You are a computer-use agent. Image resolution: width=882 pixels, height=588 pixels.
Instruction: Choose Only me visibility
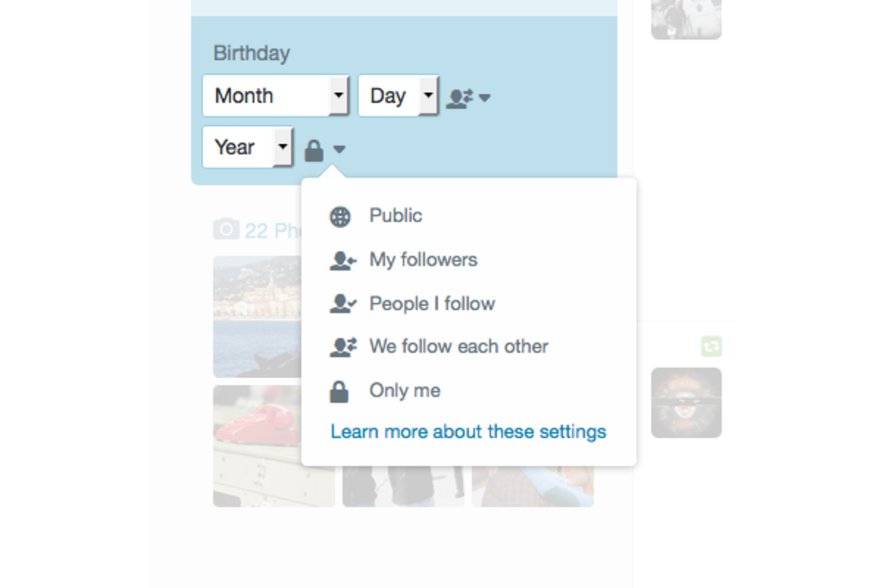405,391
